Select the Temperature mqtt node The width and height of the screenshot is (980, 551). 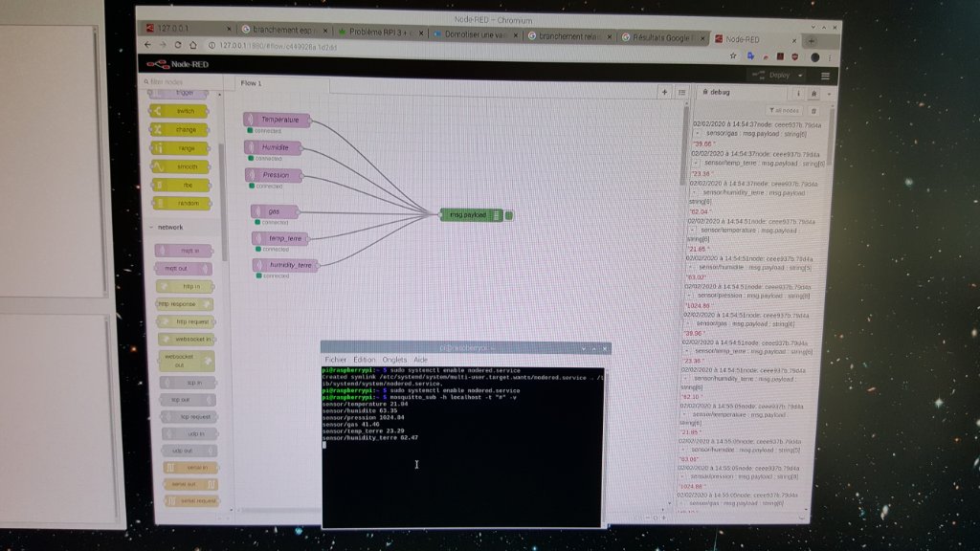click(x=278, y=121)
